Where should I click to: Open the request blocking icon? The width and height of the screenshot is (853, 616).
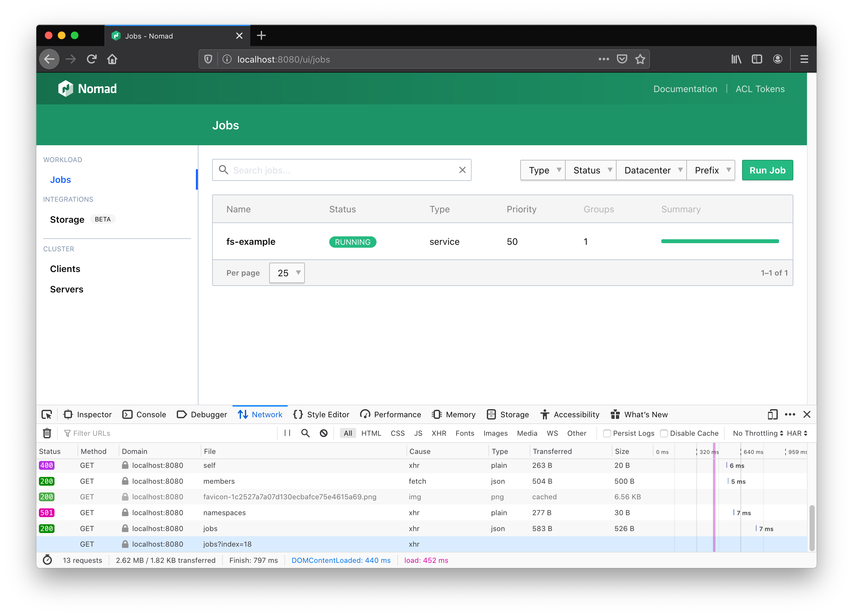323,433
